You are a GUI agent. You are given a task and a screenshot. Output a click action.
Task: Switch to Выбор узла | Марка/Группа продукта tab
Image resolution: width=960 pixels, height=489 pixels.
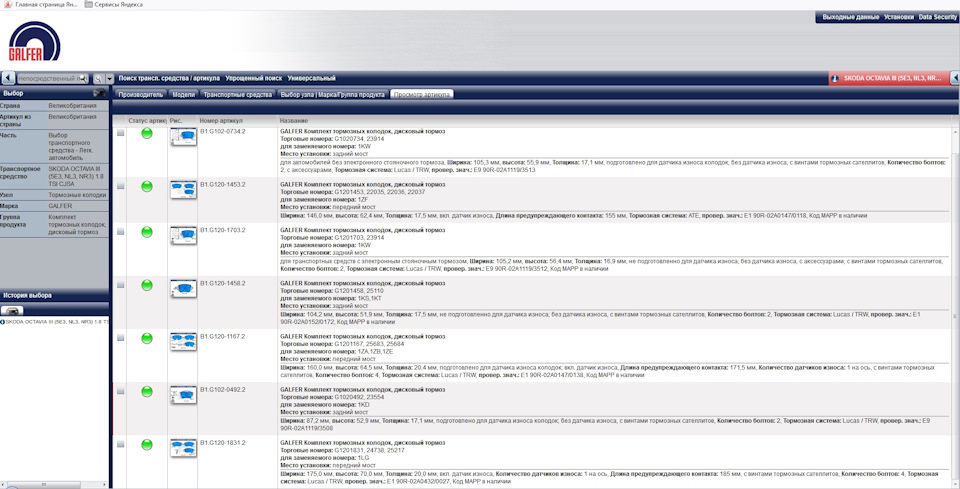coord(332,95)
